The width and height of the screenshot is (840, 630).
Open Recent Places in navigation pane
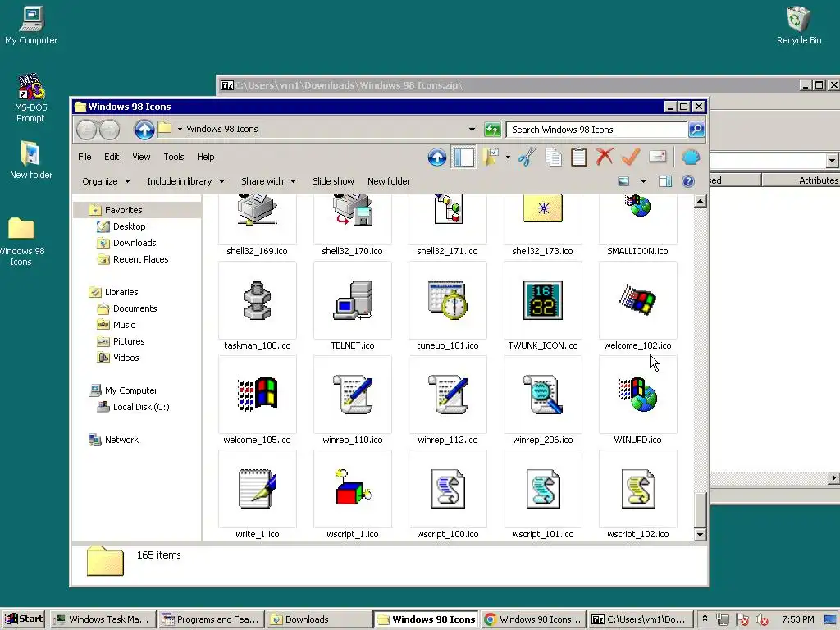click(x=140, y=259)
